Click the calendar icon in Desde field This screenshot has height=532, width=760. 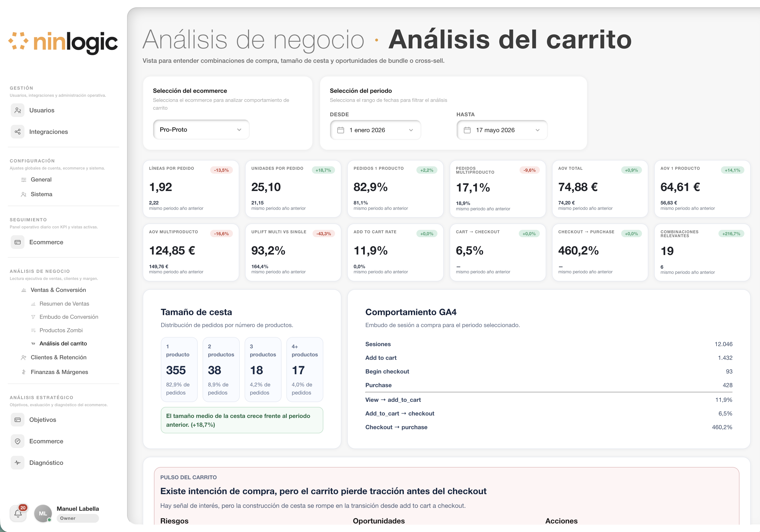(341, 130)
